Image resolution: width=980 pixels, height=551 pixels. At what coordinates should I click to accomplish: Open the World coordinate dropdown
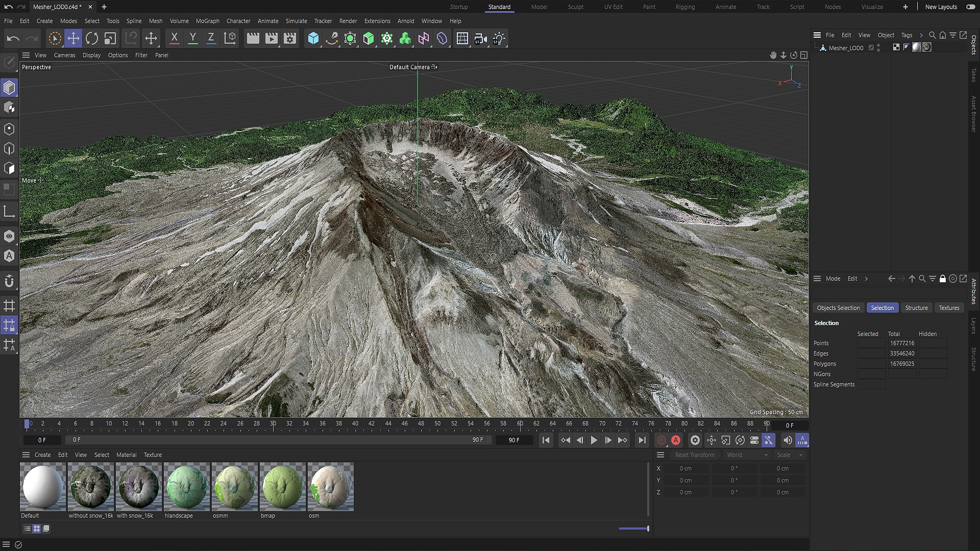tap(747, 455)
